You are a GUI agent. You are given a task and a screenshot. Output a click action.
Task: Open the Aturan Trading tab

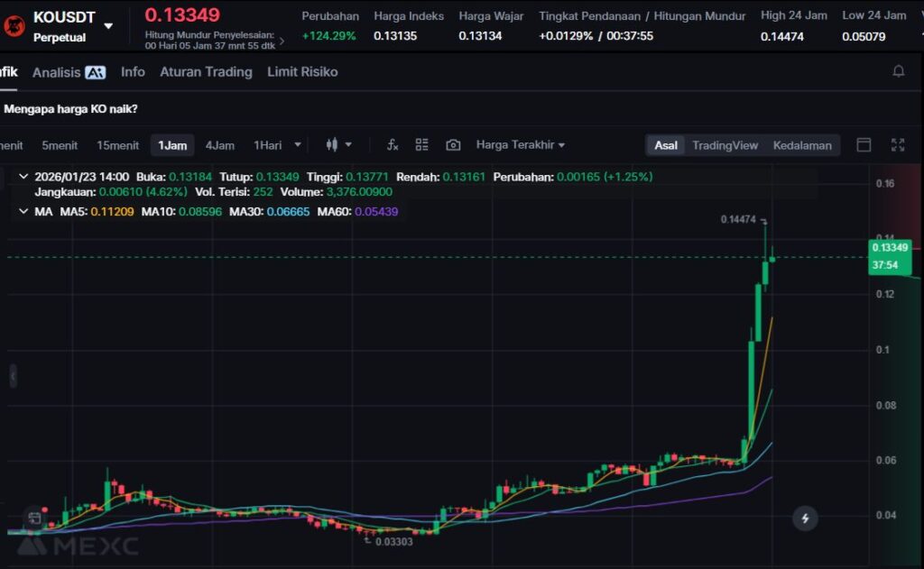click(206, 72)
